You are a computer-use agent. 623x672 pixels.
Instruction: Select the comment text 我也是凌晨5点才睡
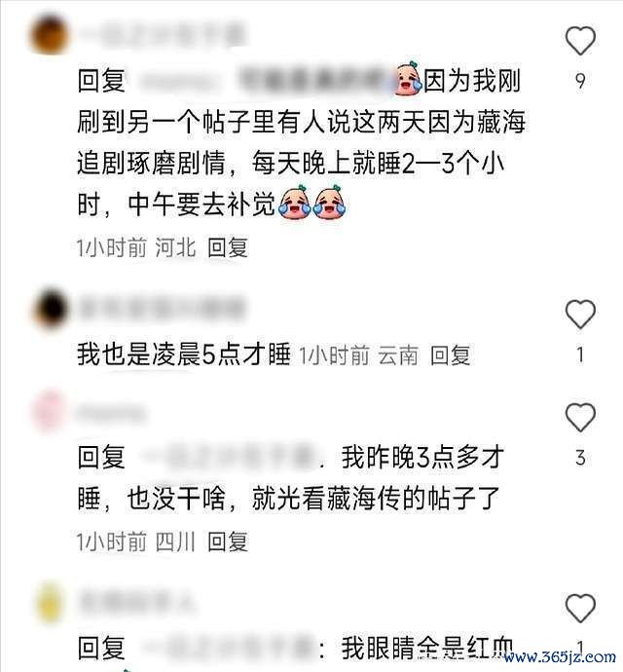point(184,355)
